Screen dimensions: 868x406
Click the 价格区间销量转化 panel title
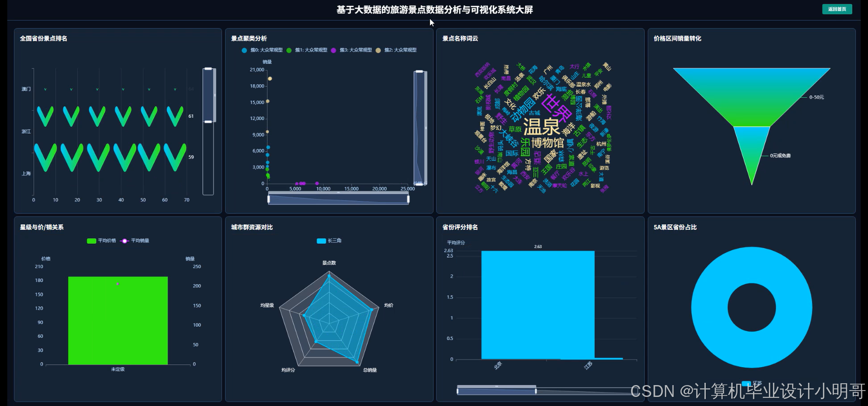pos(678,39)
